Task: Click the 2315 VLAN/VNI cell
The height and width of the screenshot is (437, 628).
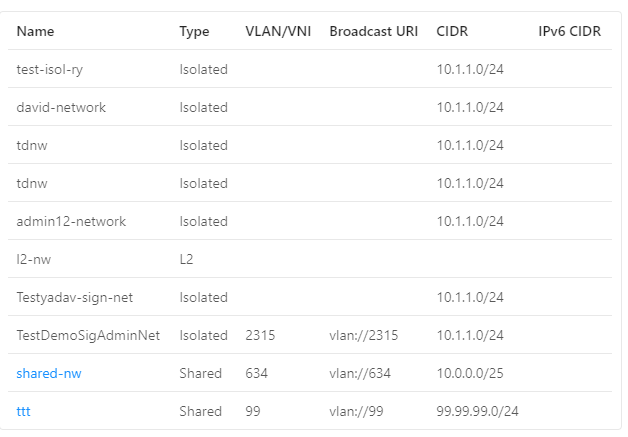Action: coord(260,335)
